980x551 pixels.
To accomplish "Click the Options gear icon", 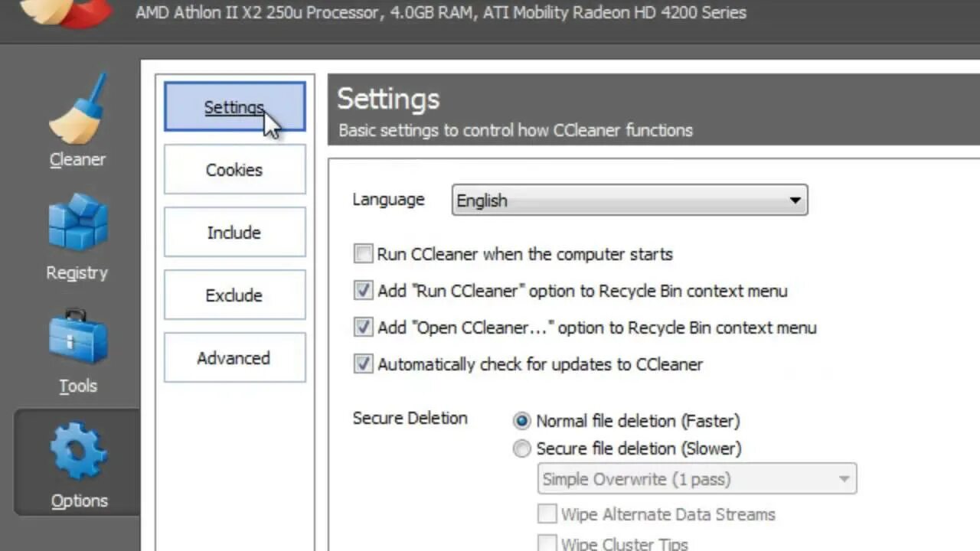I will [79, 452].
